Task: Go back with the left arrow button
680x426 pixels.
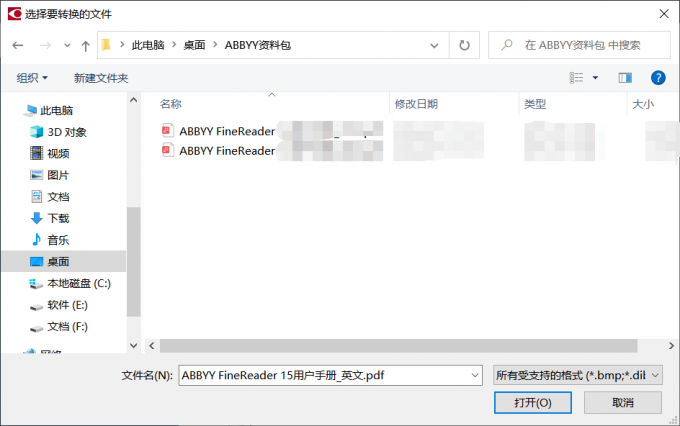Action: click(18, 45)
